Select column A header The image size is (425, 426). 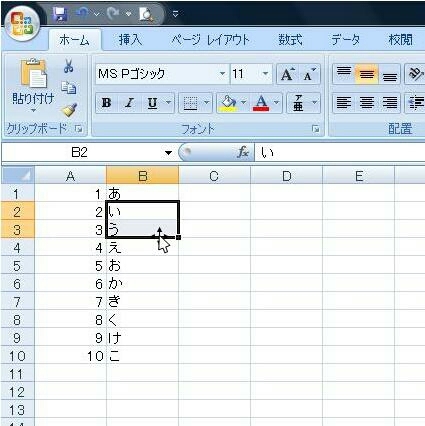point(70,176)
